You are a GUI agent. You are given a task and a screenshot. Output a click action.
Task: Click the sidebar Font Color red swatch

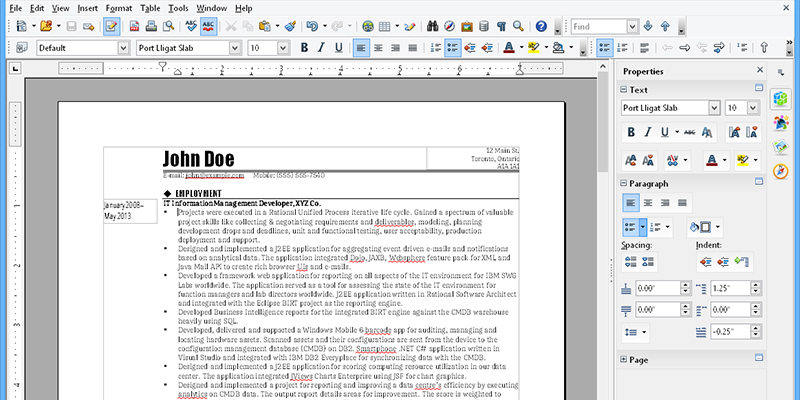(x=712, y=160)
